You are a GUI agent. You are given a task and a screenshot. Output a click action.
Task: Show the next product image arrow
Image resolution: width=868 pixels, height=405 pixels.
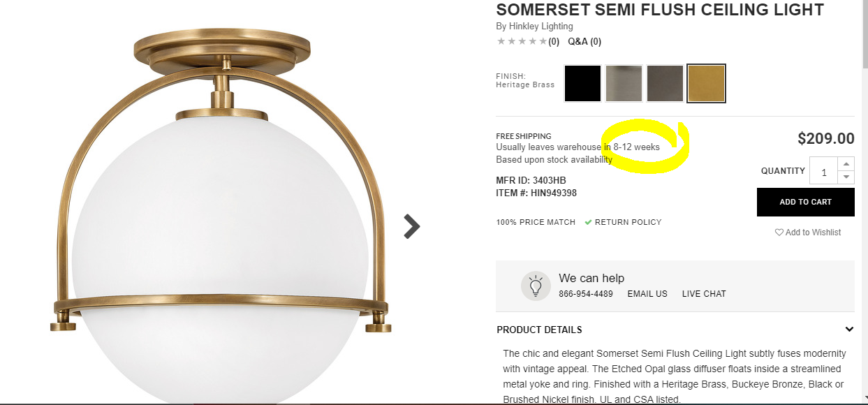click(412, 226)
